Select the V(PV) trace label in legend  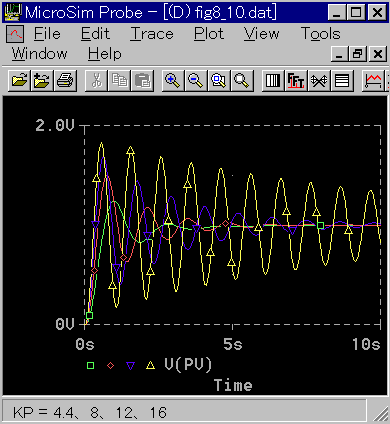(x=188, y=364)
